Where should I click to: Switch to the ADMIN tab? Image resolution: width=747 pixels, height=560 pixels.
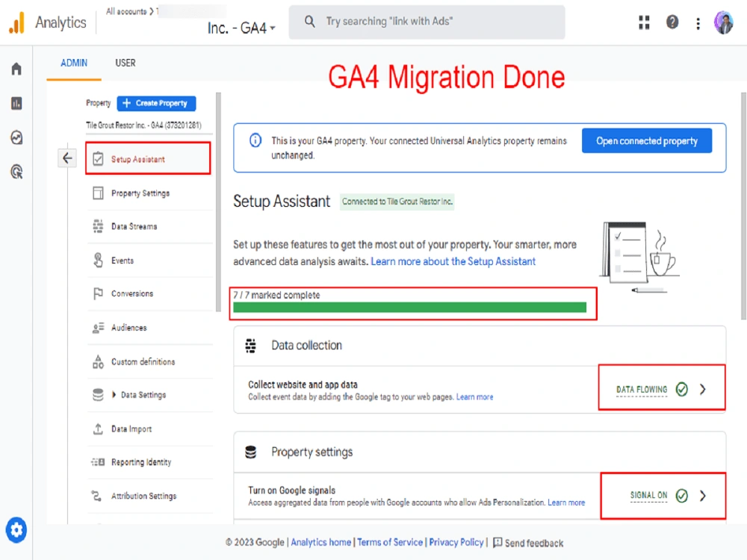coord(73,63)
